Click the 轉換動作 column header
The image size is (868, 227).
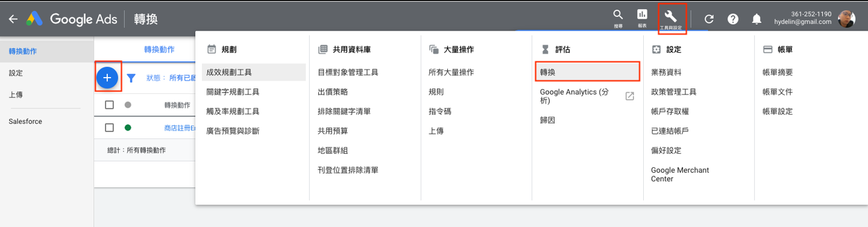point(177,105)
